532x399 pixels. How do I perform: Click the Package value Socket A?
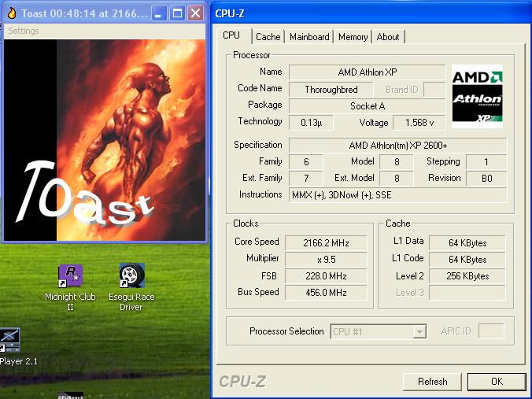click(x=367, y=106)
